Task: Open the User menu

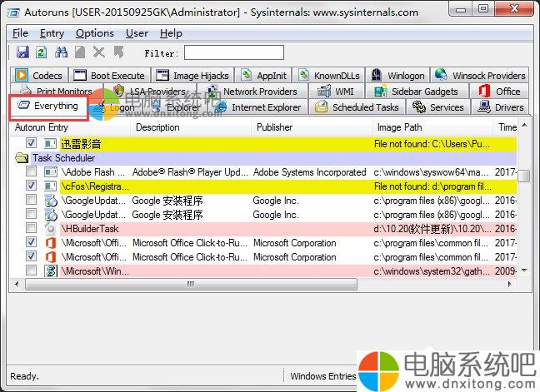Action: click(137, 33)
